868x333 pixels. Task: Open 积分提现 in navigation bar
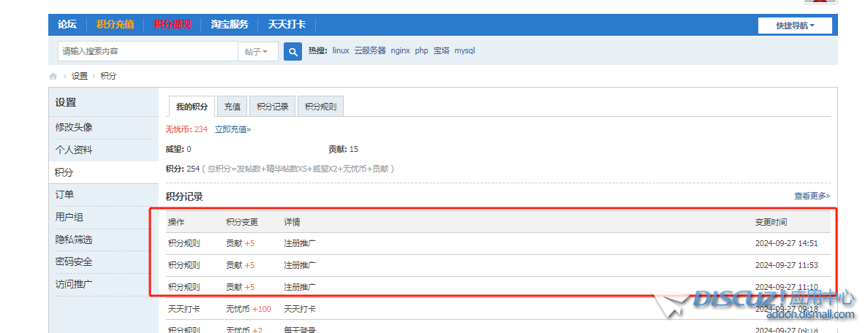coord(172,24)
